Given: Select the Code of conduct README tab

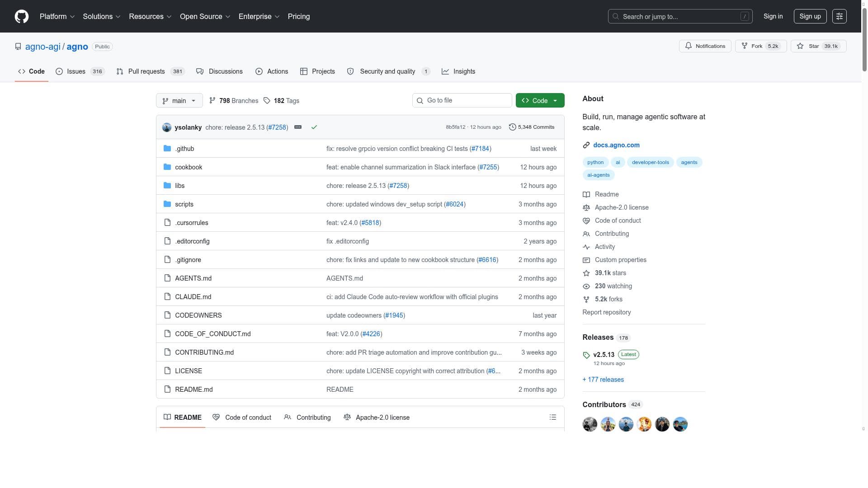Looking at the screenshot, I should [x=242, y=418].
